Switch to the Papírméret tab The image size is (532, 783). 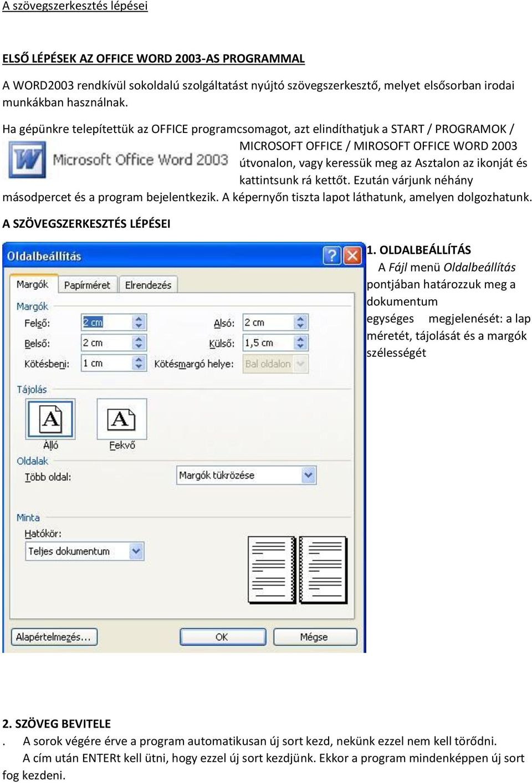pyautogui.click(x=87, y=285)
